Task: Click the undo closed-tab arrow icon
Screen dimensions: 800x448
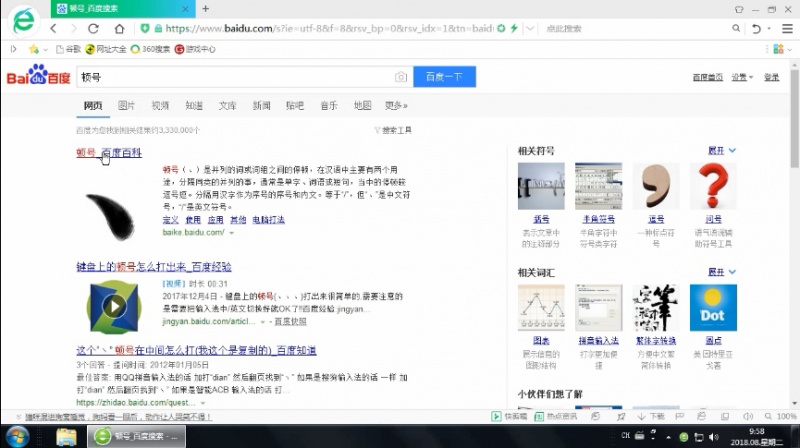Action: point(756,29)
